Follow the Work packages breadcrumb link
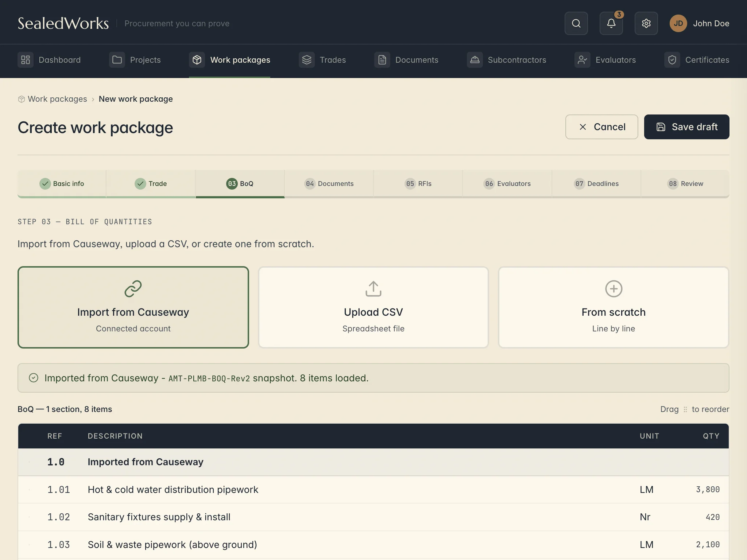This screenshot has height=560, width=747. pos(57,99)
